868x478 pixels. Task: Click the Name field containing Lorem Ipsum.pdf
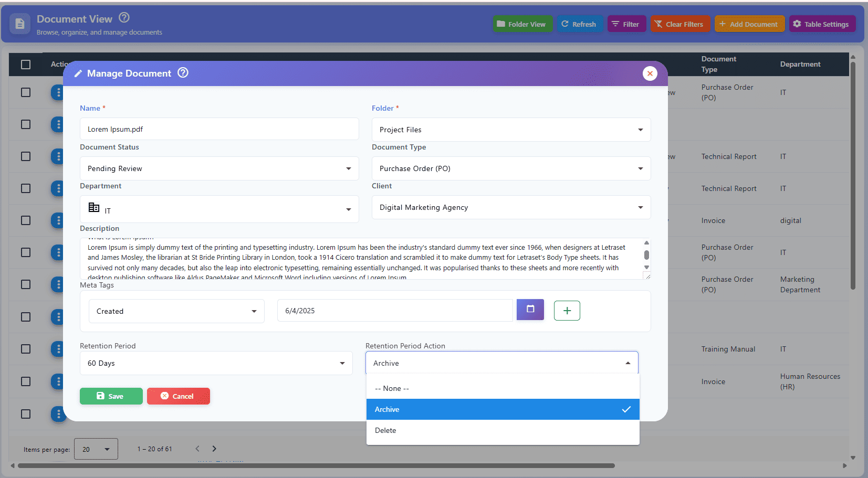coord(219,129)
